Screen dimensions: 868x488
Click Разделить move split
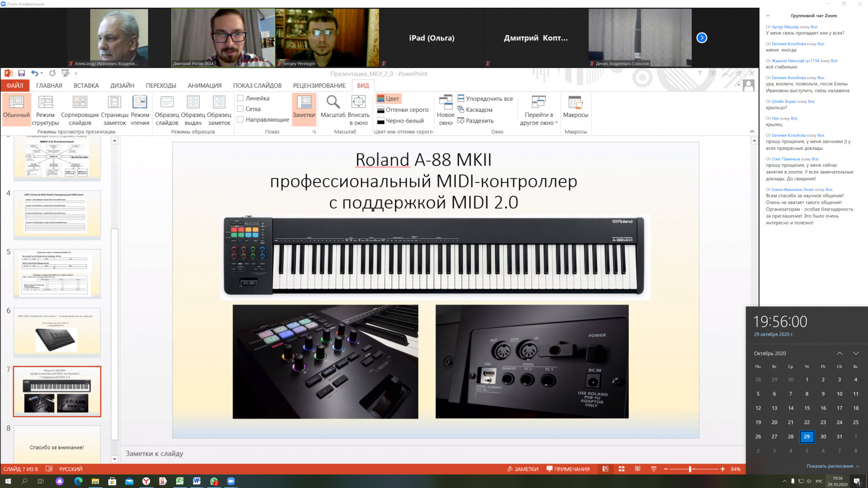coord(475,120)
